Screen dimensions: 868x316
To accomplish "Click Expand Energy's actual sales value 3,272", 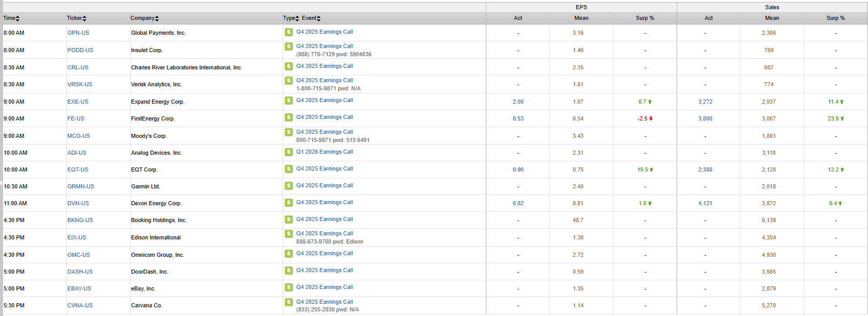I will point(705,102).
